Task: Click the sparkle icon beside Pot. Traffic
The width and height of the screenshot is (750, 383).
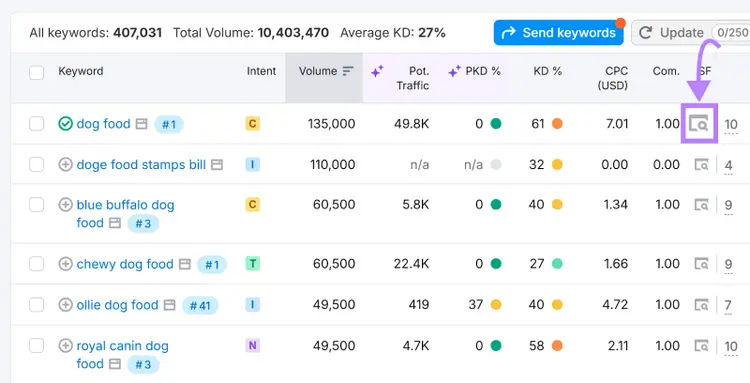Action: [377, 72]
